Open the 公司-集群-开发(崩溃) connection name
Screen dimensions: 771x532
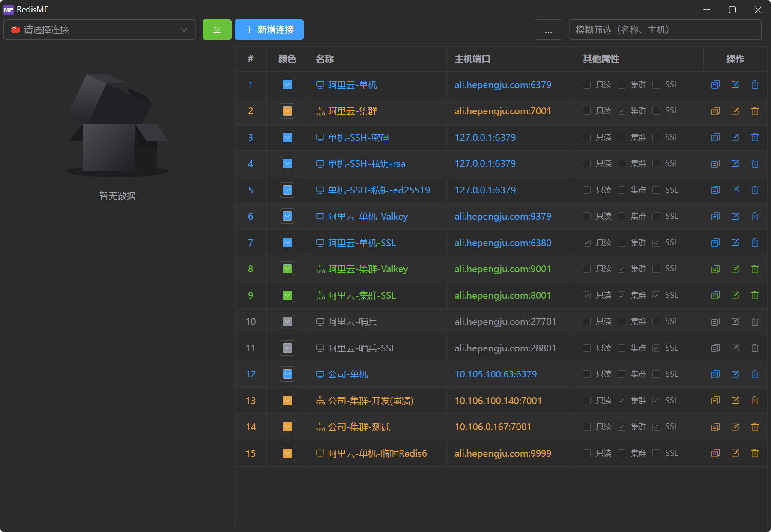[x=371, y=401]
